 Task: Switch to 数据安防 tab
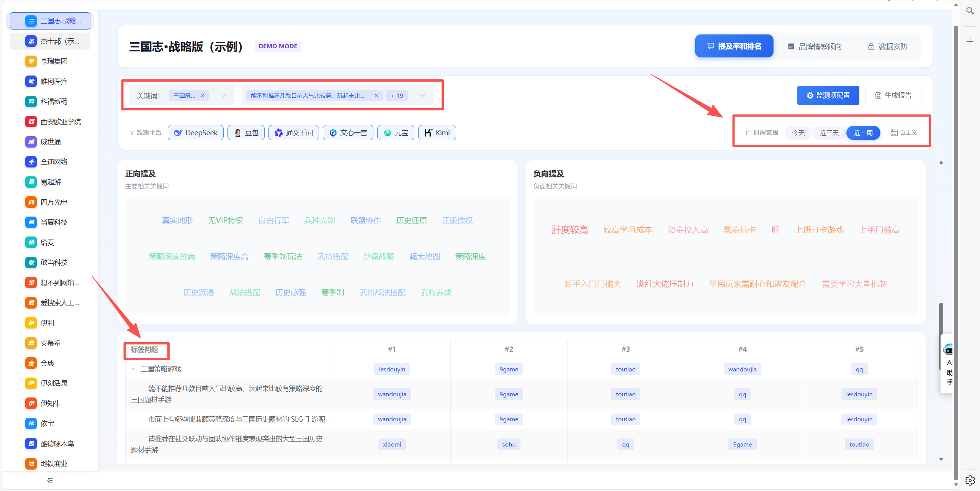pos(887,46)
